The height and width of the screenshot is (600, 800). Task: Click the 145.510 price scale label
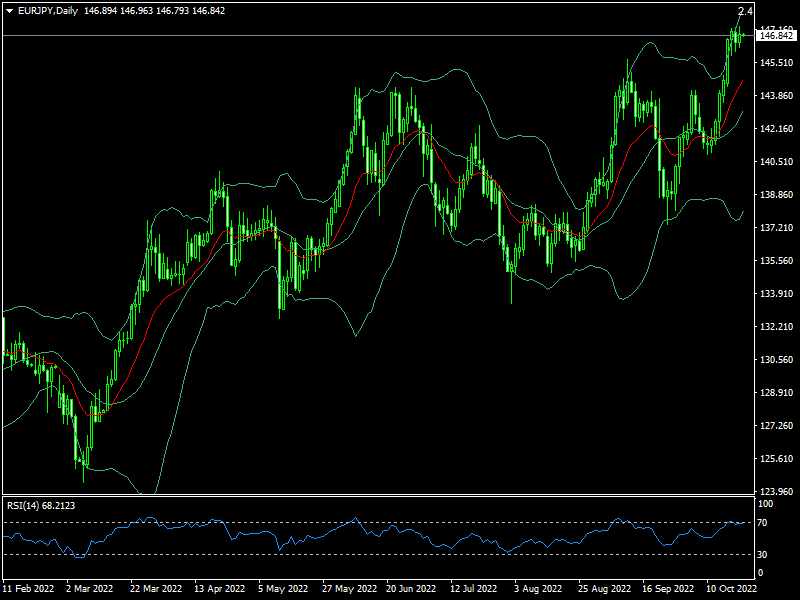click(777, 63)
